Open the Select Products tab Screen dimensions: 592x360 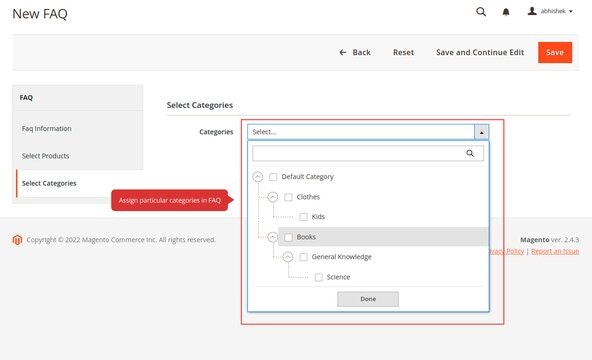coord(45,156)
